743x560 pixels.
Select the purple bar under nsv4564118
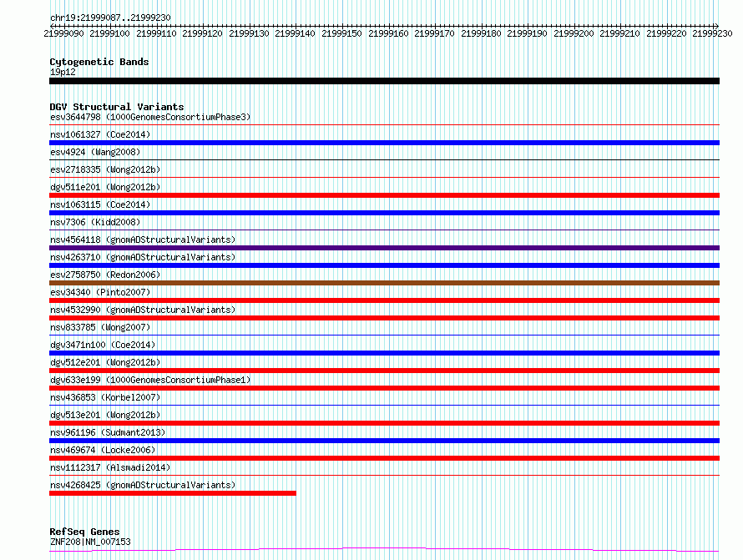click(384, 248)
